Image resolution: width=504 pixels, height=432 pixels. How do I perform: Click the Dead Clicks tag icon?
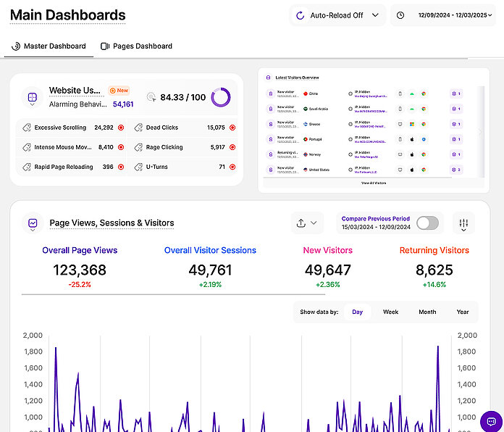click(x=138, y=128)
